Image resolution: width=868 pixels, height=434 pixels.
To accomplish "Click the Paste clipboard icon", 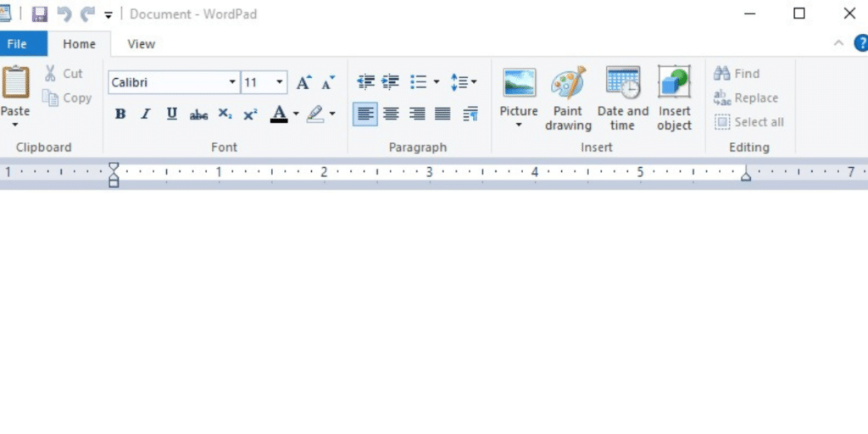I will pos(16,82).
